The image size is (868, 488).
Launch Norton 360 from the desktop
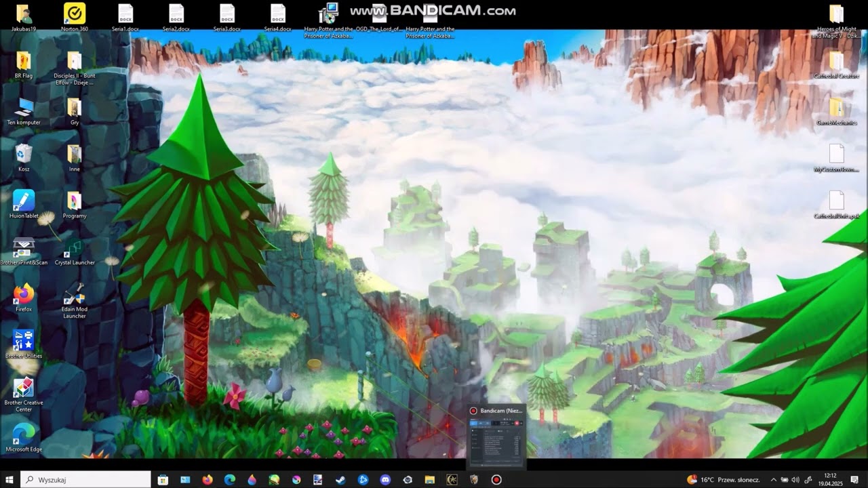tap(75, 16)
